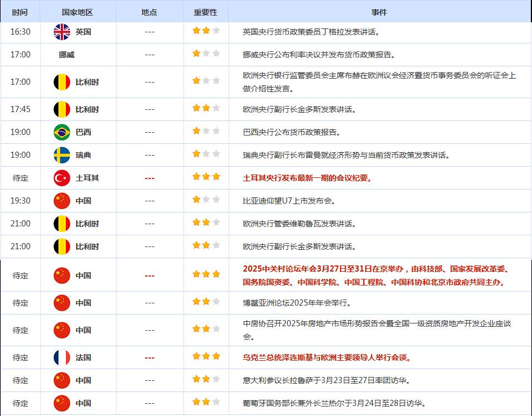Click the 法国 country label
The width and height of the screenshot is (532, 416).
click(x=83, y=357)
